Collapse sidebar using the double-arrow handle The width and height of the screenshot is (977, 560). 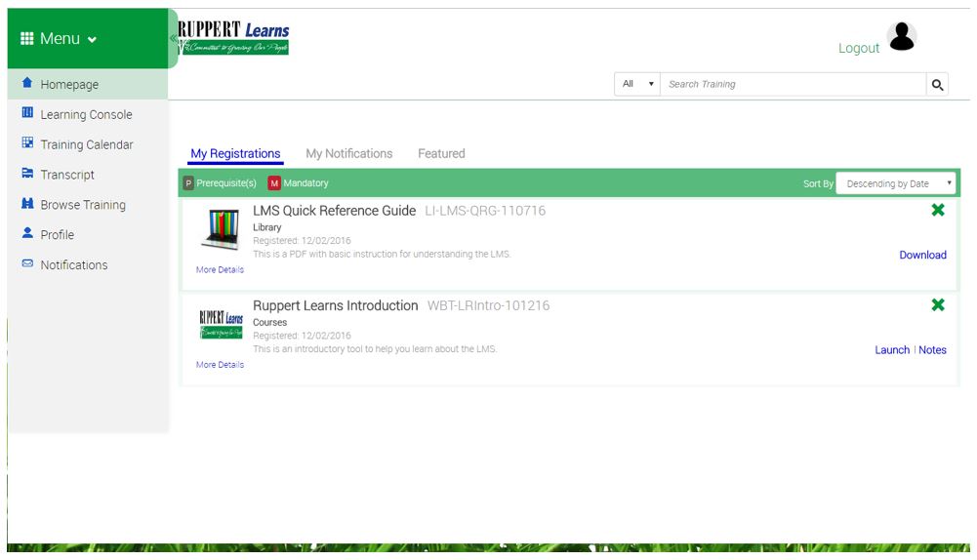click(173, 38)
